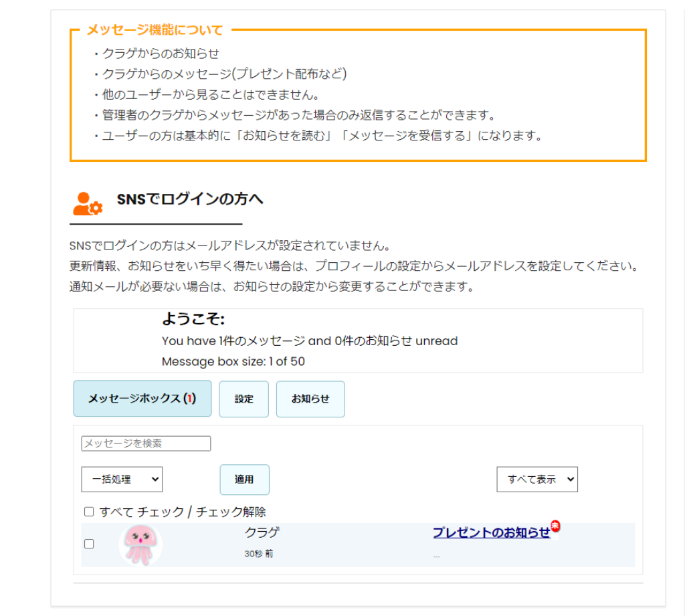Viewport: 685px width, 616px height.
Task: Open the すべて表示 filter dropdown
Action: click(x=536, y=480)
